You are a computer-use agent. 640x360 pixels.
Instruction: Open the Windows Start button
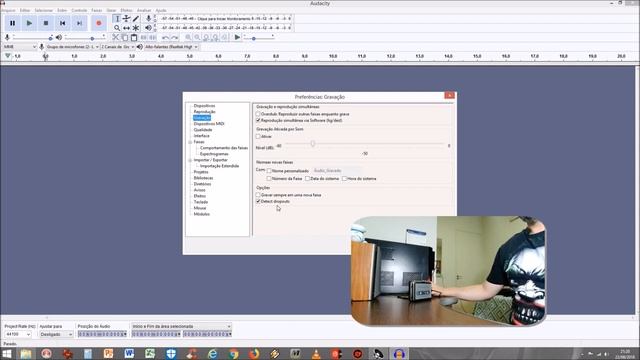point(7,353)
